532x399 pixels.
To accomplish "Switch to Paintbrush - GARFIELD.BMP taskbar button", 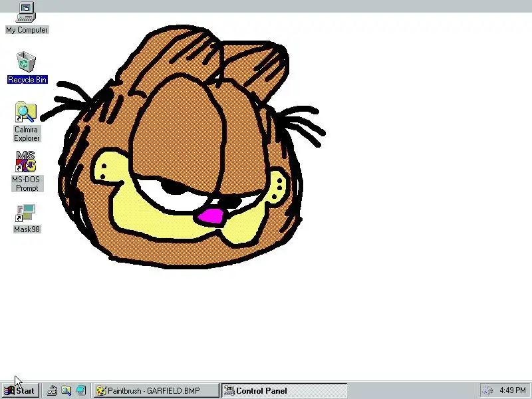I will click(156, 390).
